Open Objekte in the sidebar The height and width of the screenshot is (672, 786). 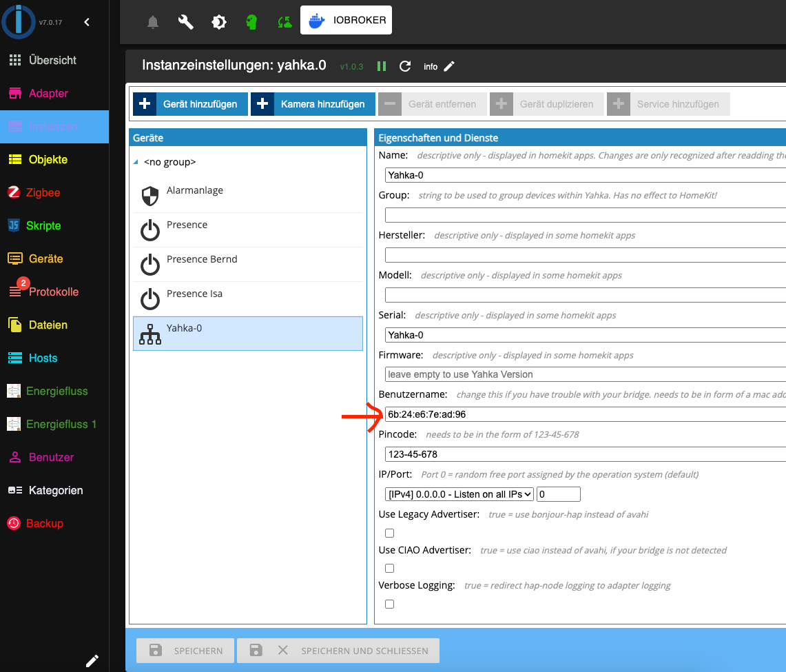[54, 159]
